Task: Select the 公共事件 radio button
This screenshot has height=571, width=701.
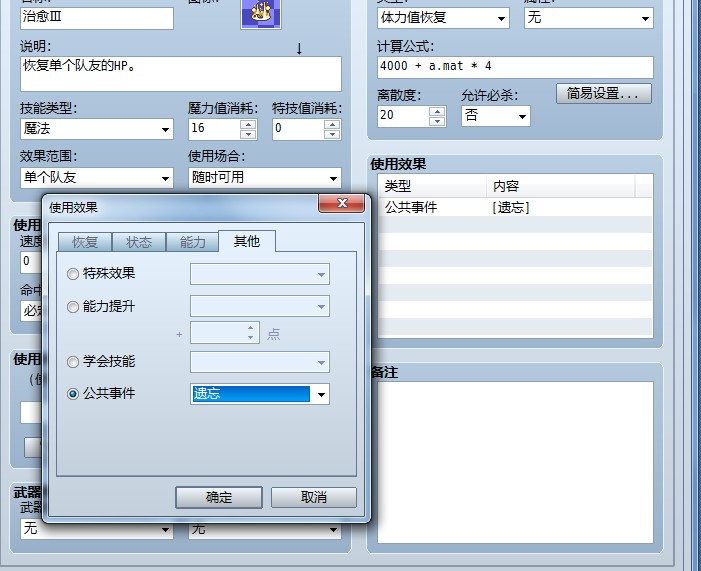Action: [x=72, y=393]
